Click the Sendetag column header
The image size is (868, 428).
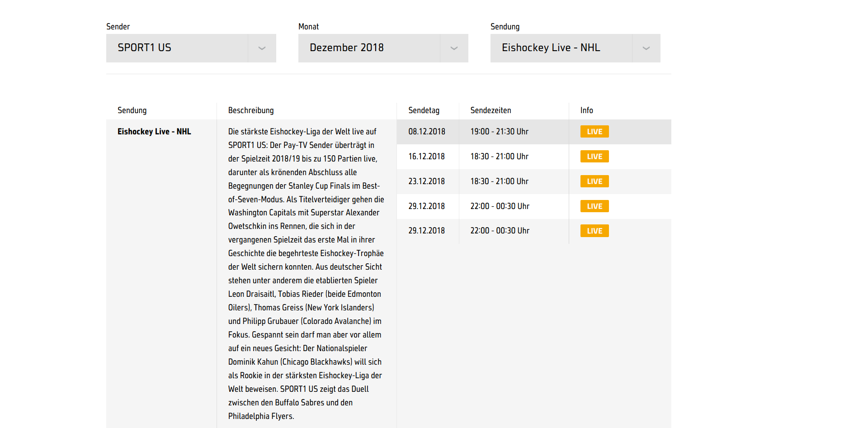[x=424, y=110]
